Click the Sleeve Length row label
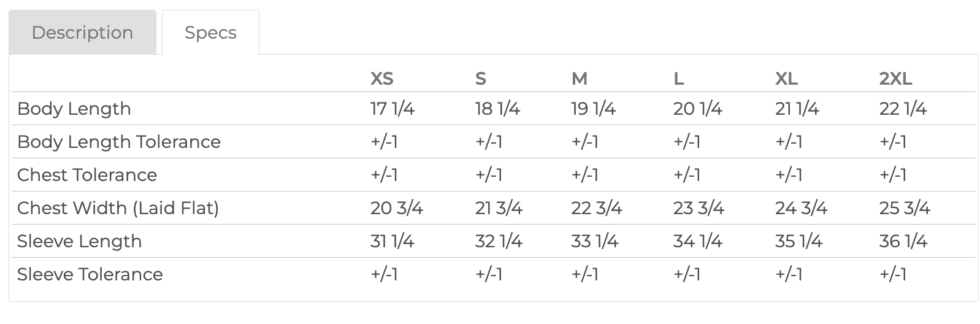Image resolution: width=980 pixels, height=324 pixels. click(79, 241)
